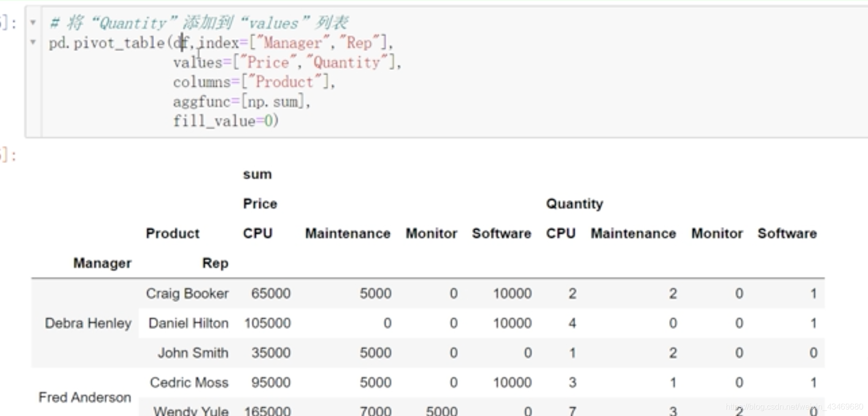Click John Smith's Price Maintenance value 5000
868x416 pixels.
click(376, 353)
